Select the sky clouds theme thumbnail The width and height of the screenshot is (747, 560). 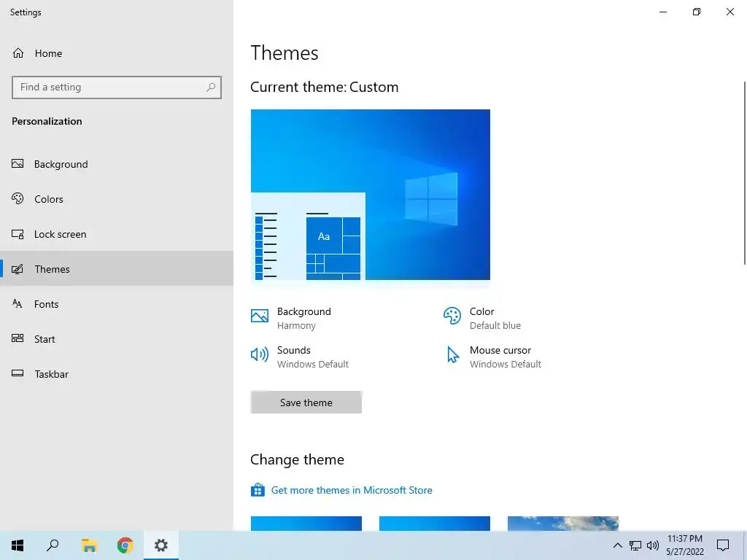click(x=563, y=524)
